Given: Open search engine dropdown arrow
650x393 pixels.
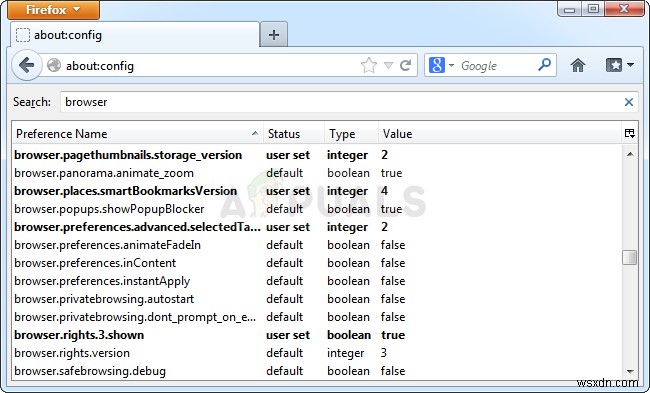Looking at the screenshot, I should [451, 66].
